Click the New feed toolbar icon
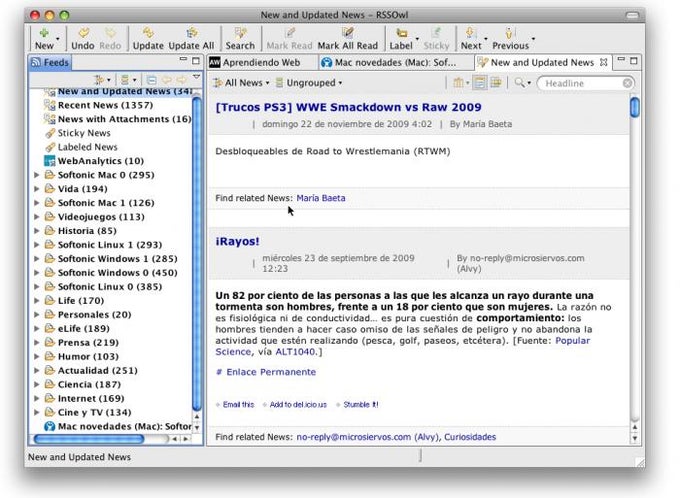 coord(44,33)
